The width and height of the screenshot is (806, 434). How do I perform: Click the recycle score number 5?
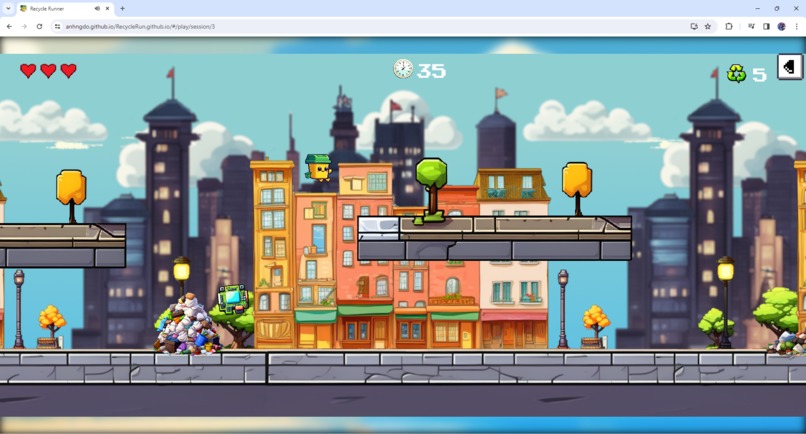click(759, 75)
